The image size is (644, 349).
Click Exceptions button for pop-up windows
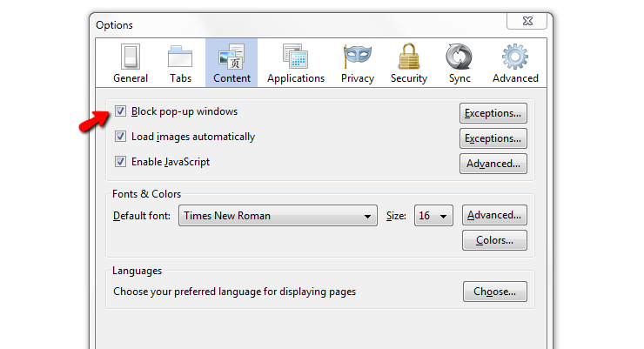pyautogui.click(x=493, y=113)
